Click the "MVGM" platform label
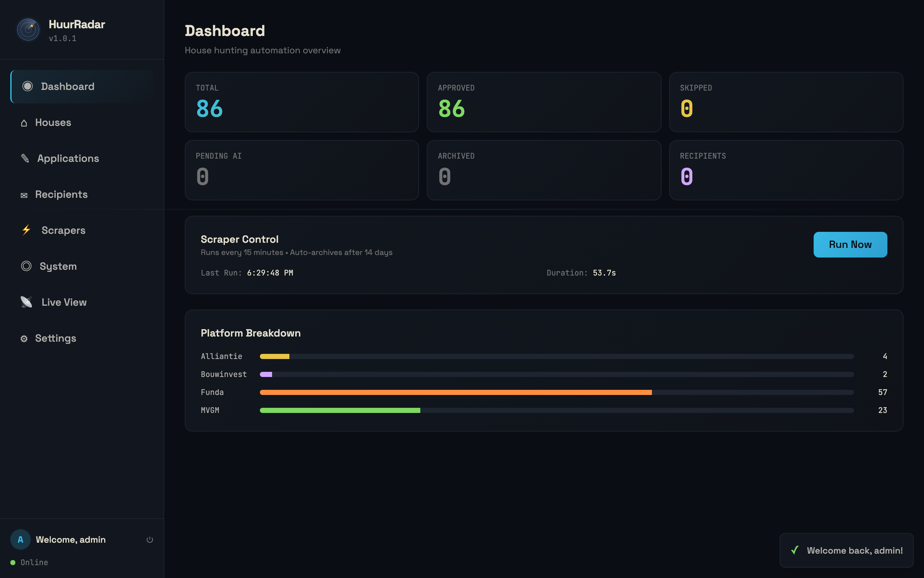 210,410
